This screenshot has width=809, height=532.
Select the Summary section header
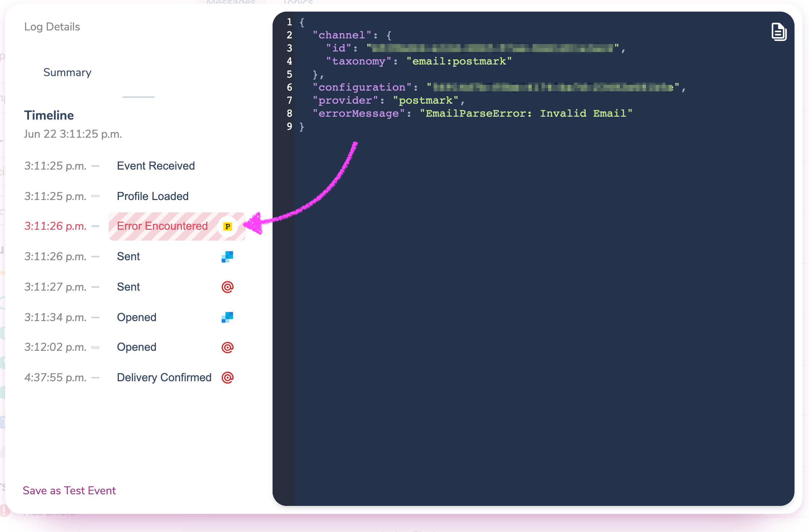(x=68, y=72)
